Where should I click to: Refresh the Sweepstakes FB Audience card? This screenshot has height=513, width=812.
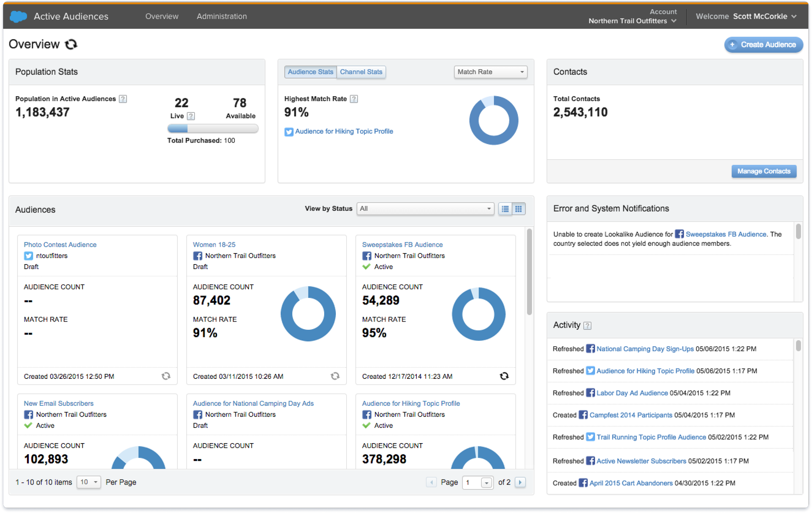504,376
